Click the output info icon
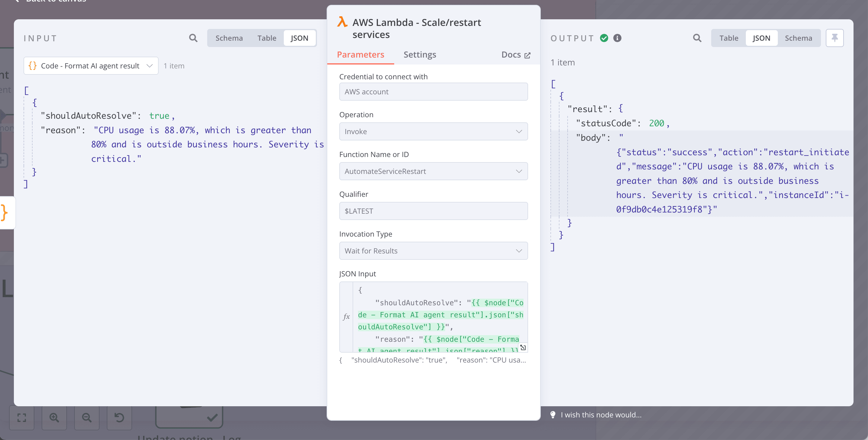868x440 pixels. (617, 38)
